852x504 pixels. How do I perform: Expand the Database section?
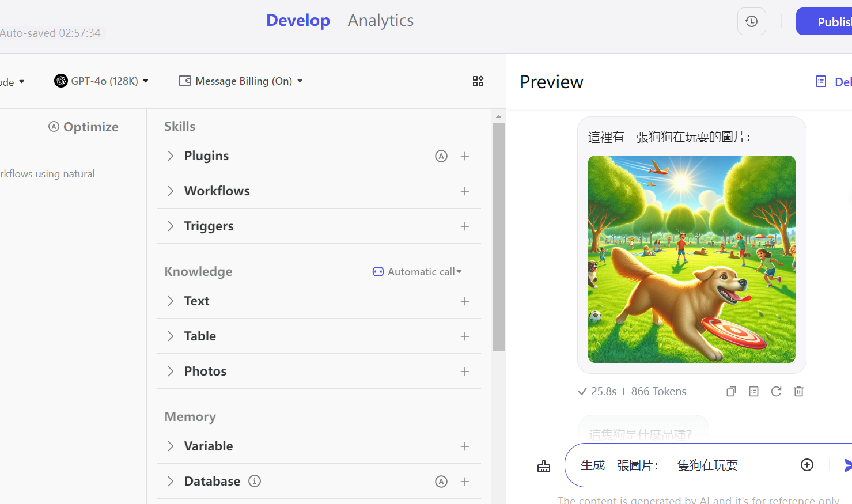coord(171,481)
